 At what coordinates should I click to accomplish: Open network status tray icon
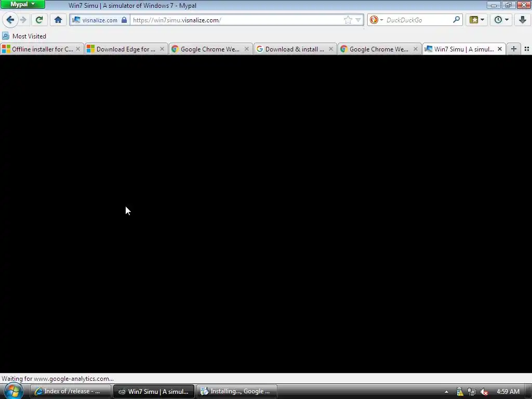[472, 392]
